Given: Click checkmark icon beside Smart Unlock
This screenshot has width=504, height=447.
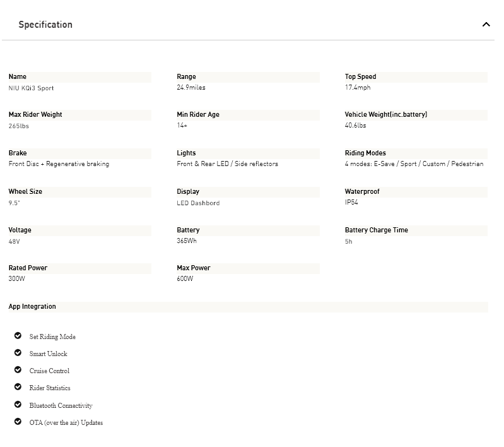Looking at the screenshot, I should coord(18,353).
